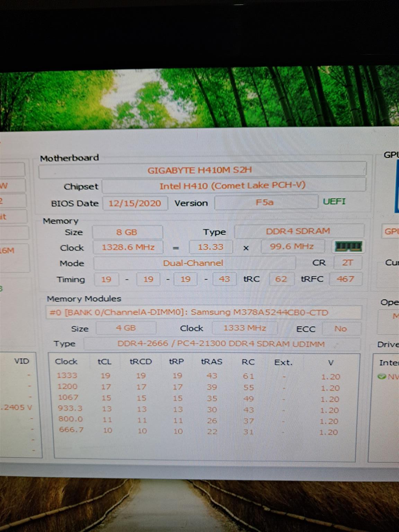Click the green check icon beside NV drive

[382, 376]
